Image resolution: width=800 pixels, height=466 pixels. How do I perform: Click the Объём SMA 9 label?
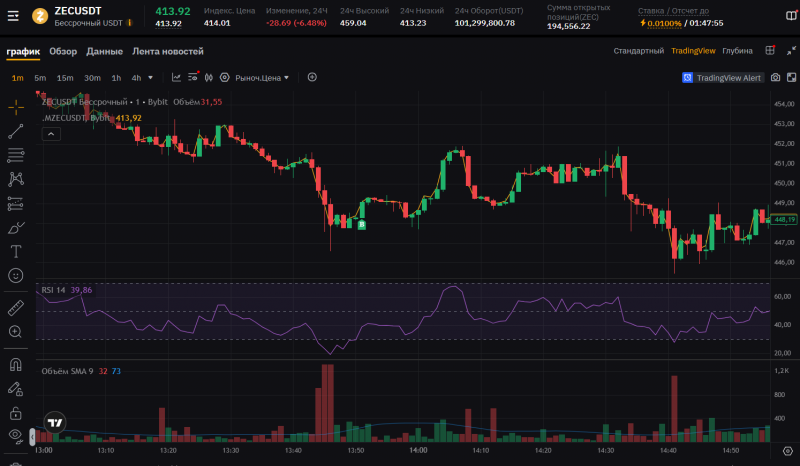(x=67, y=372)
